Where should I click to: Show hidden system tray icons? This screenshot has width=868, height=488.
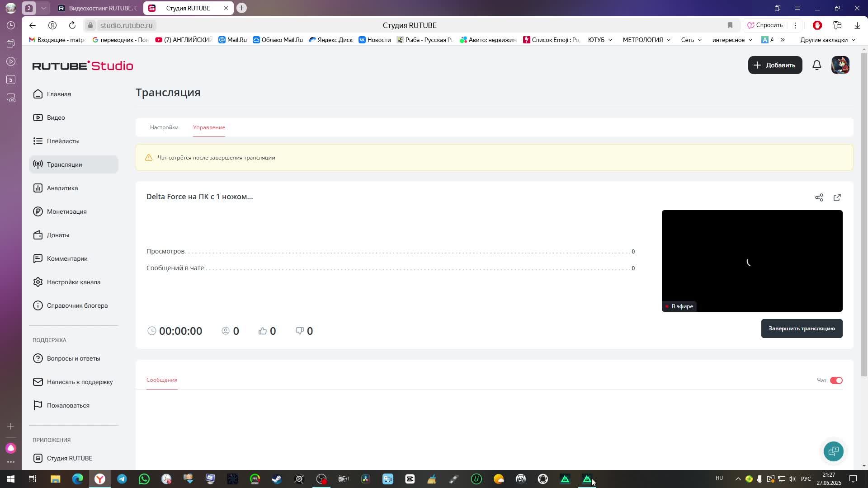[738, 479]
